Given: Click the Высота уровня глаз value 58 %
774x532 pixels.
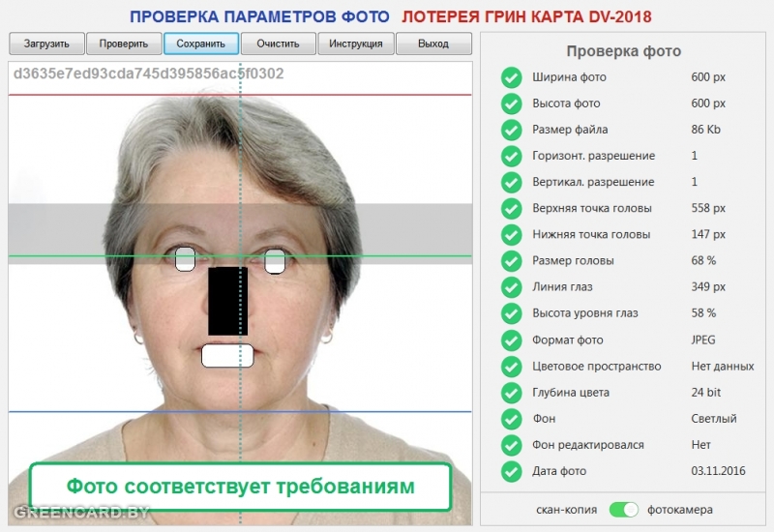Looking at the screenshot, I should click(x=703, y=312).
